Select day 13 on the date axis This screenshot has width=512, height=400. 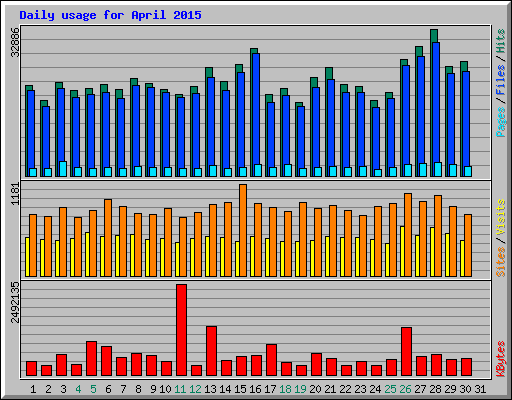pyautogui.click(x=210, y=389)
